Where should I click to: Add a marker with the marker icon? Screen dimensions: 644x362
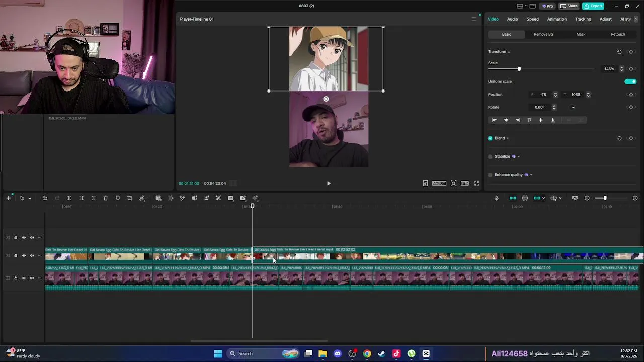[x=118, y=198]
